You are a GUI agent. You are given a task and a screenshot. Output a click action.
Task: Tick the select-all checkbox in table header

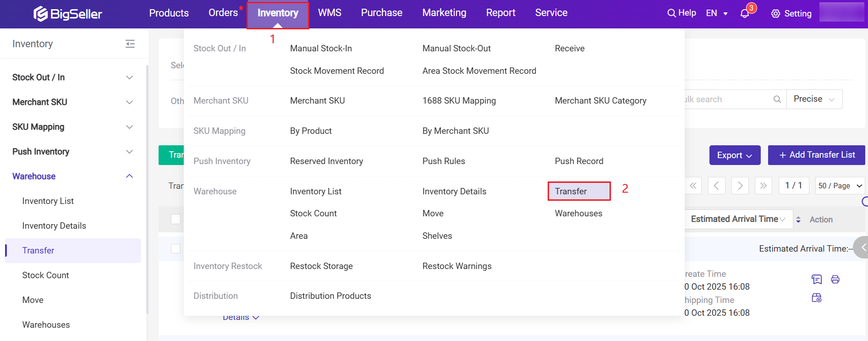(x=176, y=219)
